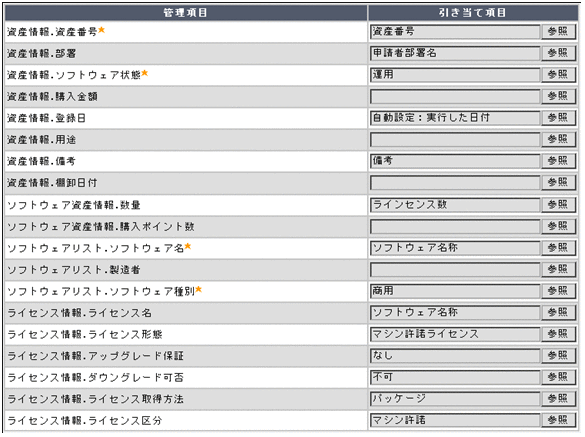This screenshot has width=585, height=437.
Task: Open 参照 for 資産情報.ソフトウェア状態
Action: [x=558, y=75]
